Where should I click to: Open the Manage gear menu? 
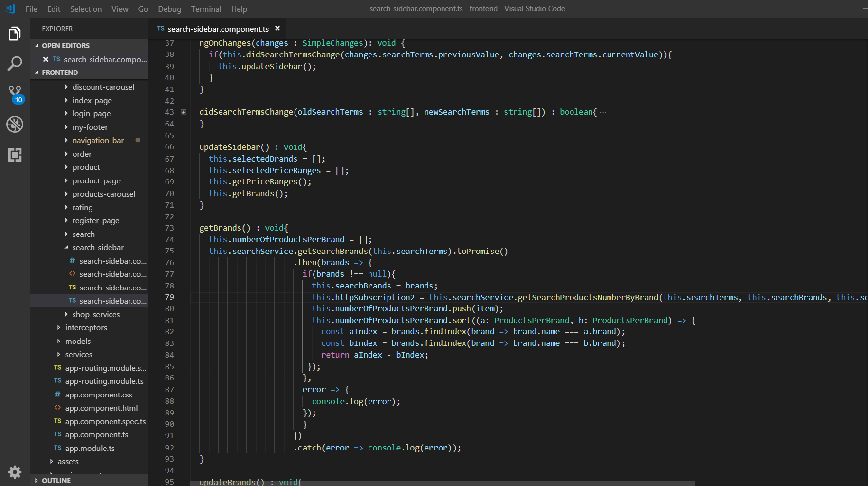point(15,471)
